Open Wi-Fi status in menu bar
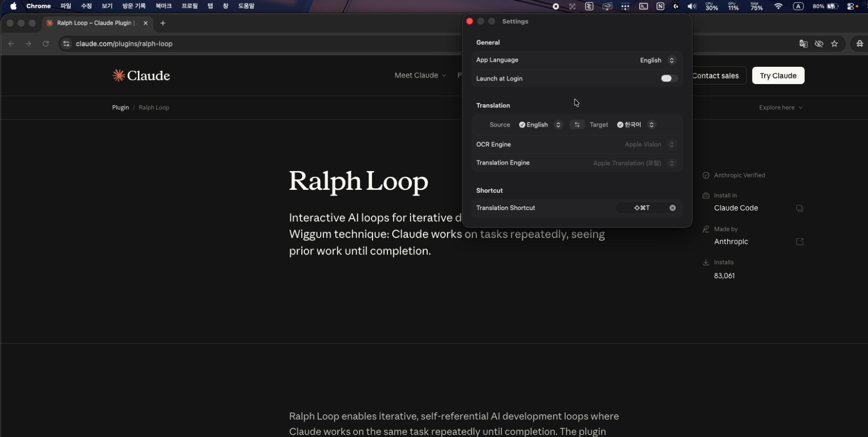Viewport: 868px width, 437px height. [779, 6]
